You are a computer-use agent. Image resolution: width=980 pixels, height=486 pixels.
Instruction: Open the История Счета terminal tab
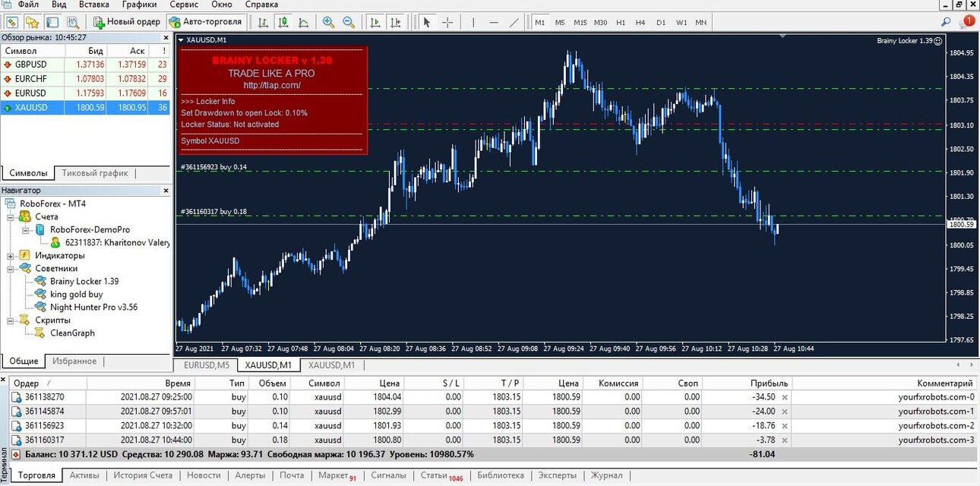coord(143,475)
